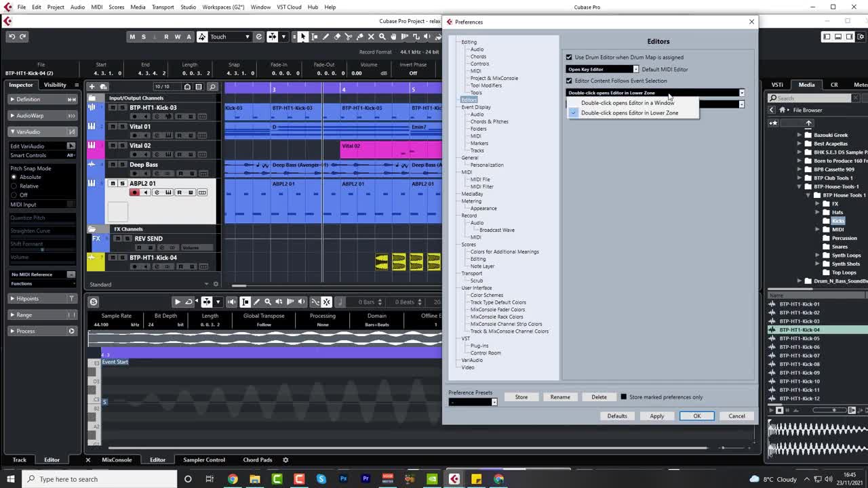
Task: Open the Visibility tab in Inspector
Action: pyautogui.click(x=55, y=85)
